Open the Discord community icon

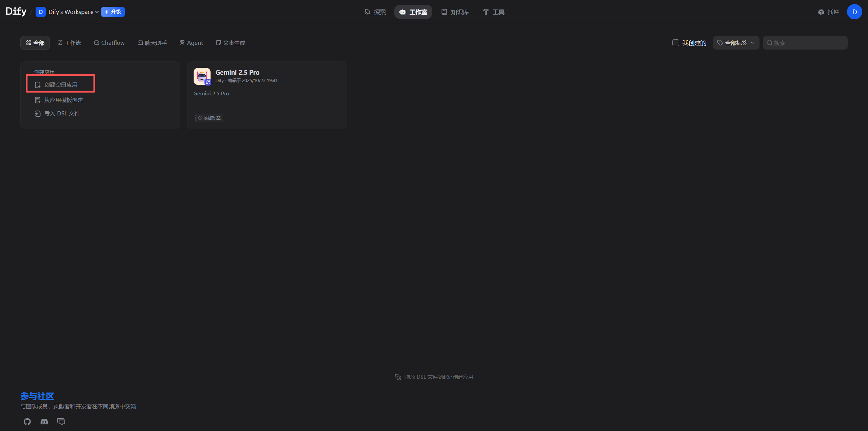click(x=44, y=421)
